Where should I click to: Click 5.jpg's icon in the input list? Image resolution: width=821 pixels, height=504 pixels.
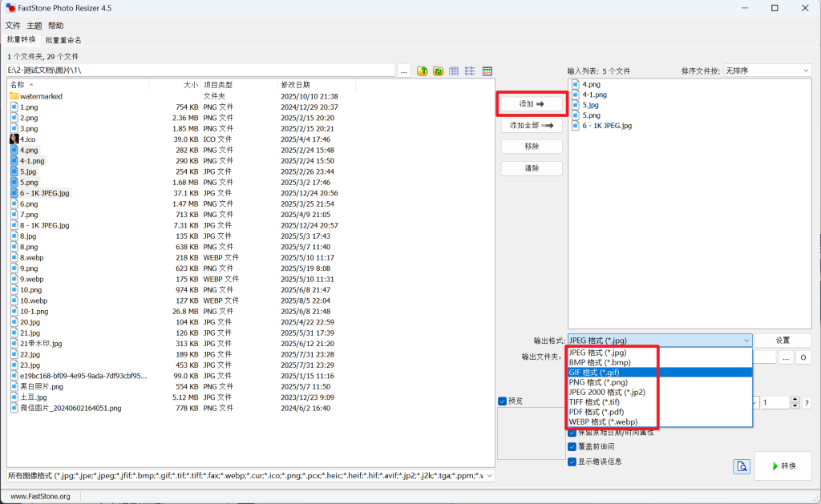coord(576,105)
